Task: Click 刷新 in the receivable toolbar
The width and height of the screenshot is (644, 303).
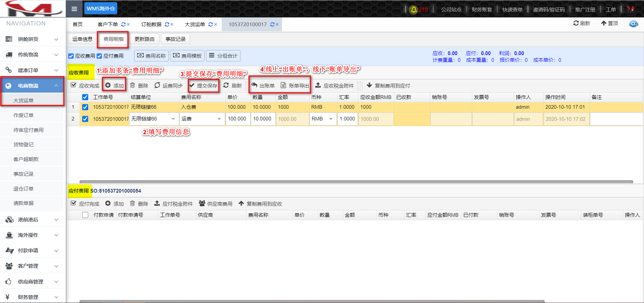Action: point(232,86)
